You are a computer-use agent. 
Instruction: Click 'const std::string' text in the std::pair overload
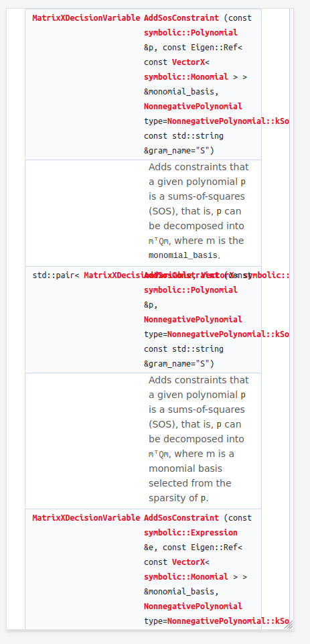[x=183, y=349]
